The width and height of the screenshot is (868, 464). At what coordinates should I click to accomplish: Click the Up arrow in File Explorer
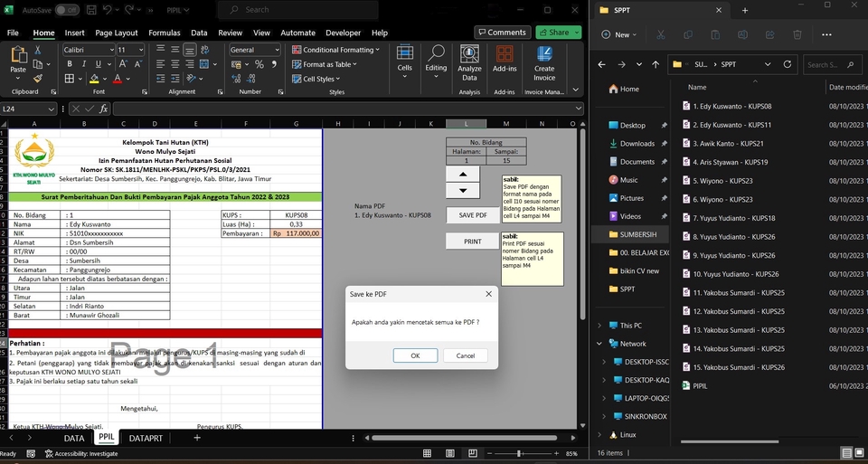pyautogui.click(x=656, y=65)
